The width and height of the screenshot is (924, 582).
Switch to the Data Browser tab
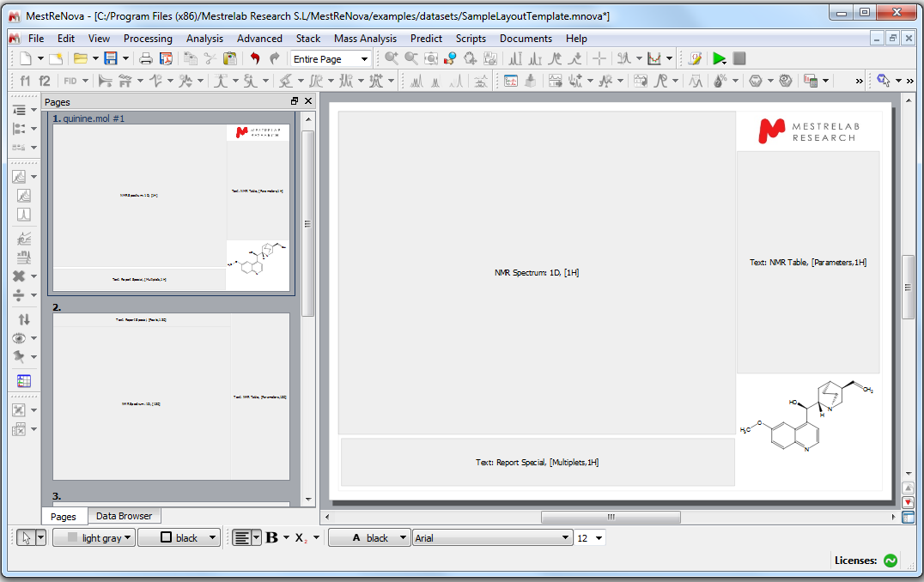point(124,516)
